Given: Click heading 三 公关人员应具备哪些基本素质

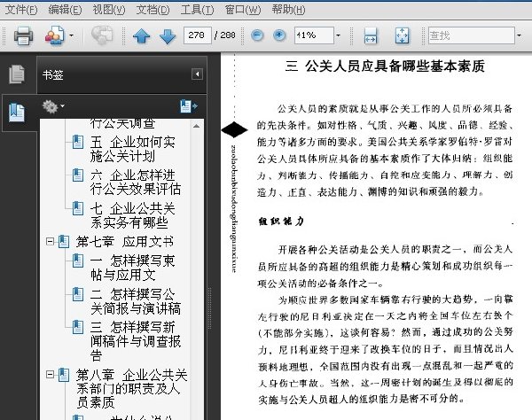Looking at the screenshot, I should pos(385,66).
